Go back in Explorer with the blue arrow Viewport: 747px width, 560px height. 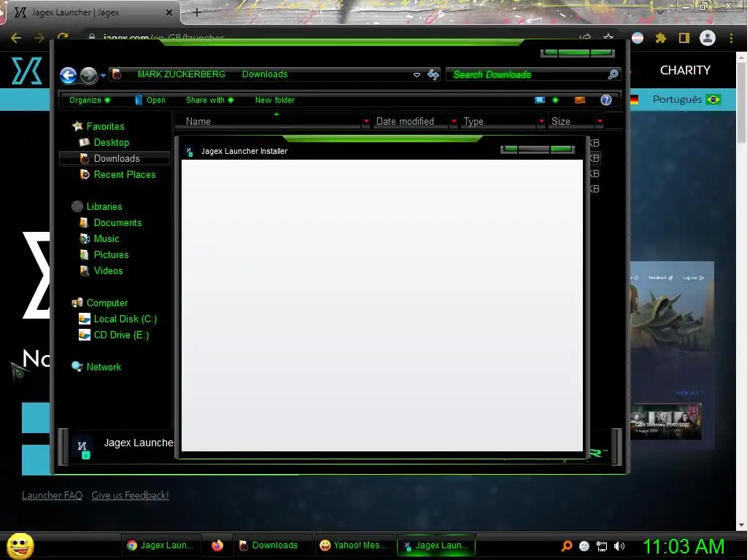(68, 75)
